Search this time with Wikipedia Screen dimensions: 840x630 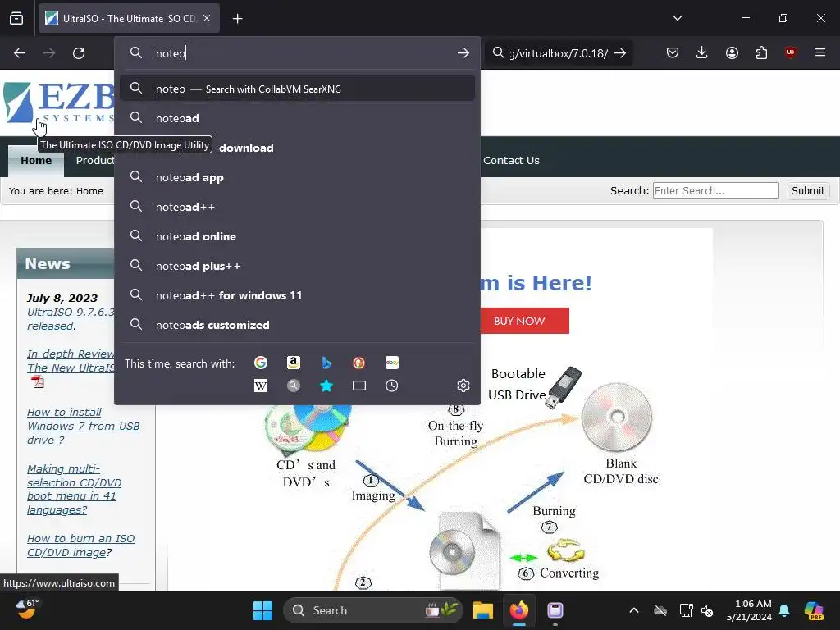click(261, 386)
